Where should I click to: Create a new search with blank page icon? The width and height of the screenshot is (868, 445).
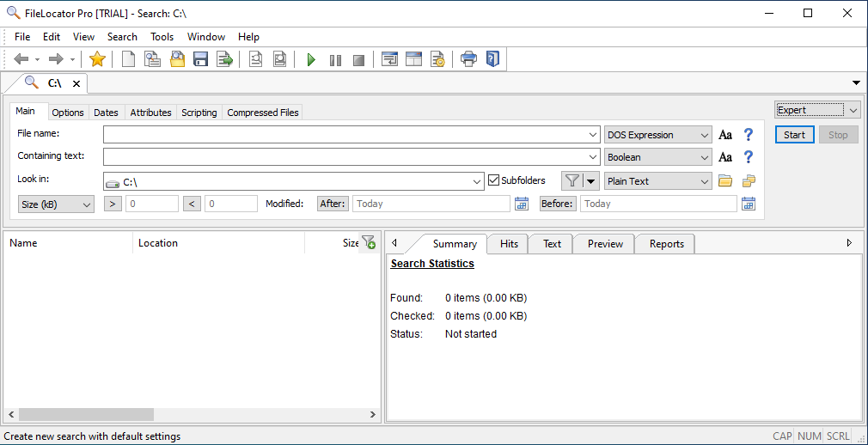[x=128, y=59]
